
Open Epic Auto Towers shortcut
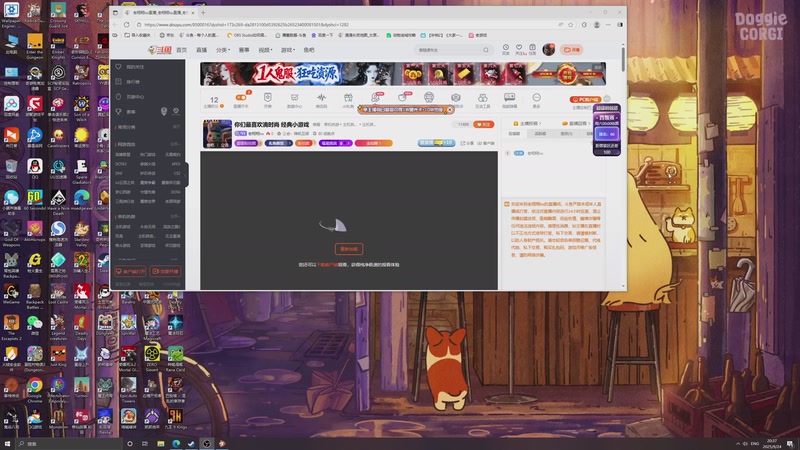[128, 390]
